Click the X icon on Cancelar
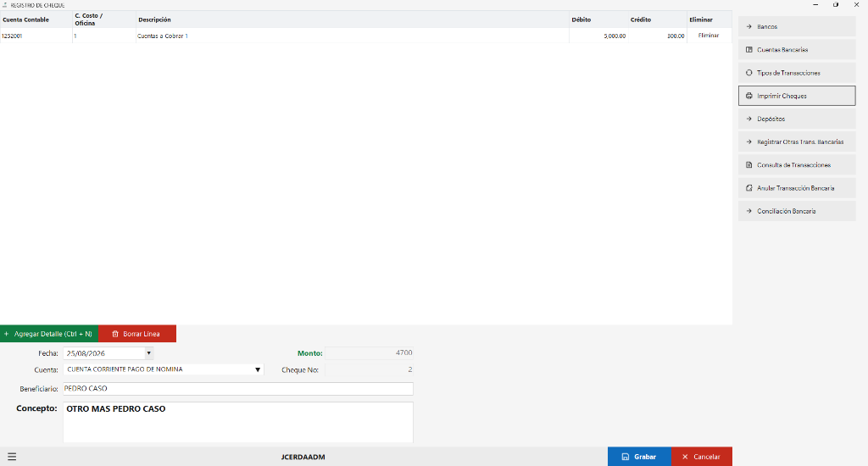This screenshot has height=466, width=868. tap(685, 457)
